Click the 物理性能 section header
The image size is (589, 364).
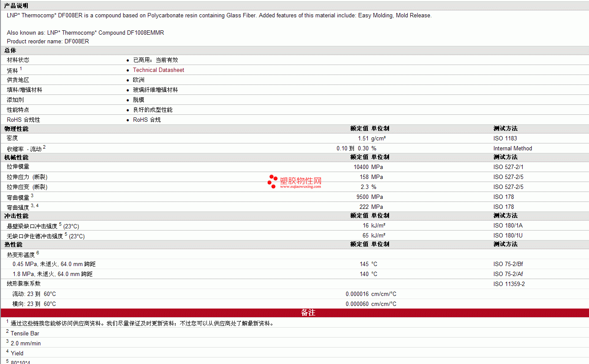click(x=16, y=129)
